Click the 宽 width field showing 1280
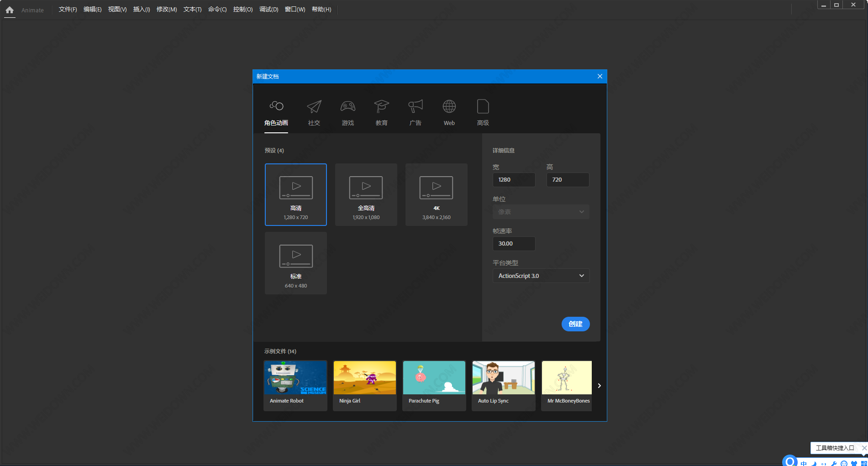The width and height of the screenshot is (868, 466). click(x=514, y=180)
